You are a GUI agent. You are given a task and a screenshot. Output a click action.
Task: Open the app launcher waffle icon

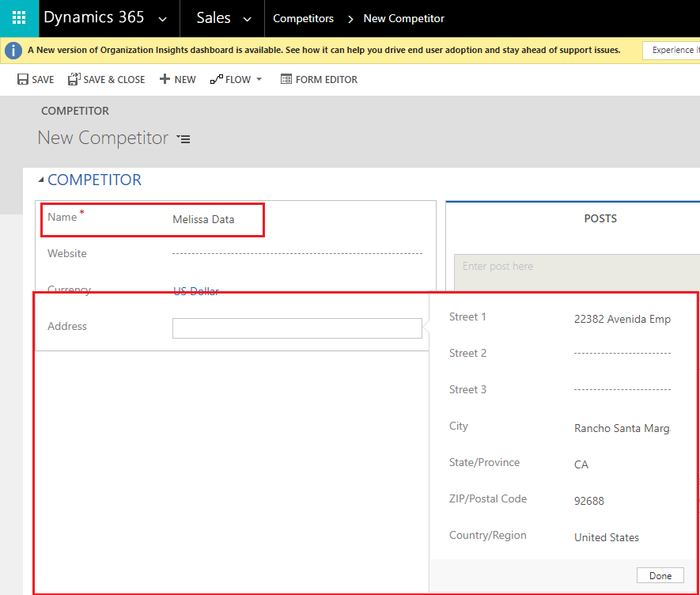coord(19,18)
